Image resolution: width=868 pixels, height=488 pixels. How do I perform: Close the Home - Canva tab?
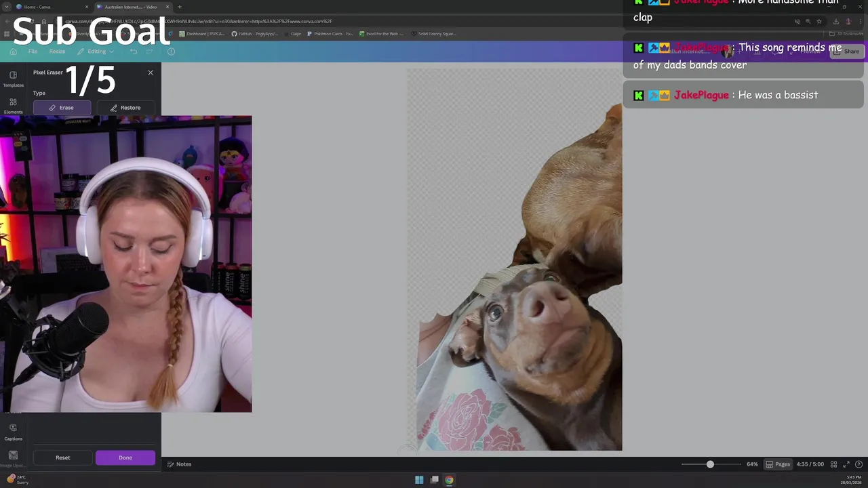click(87, 7)
